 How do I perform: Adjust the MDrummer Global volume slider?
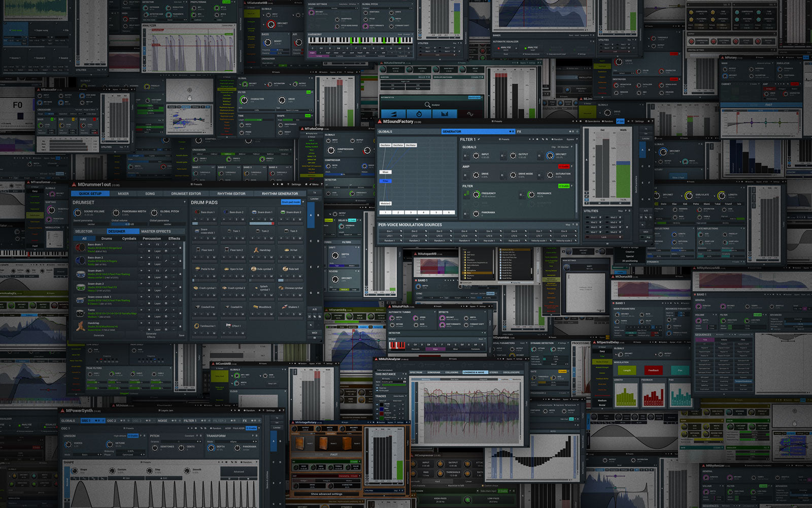click(130, 224)
